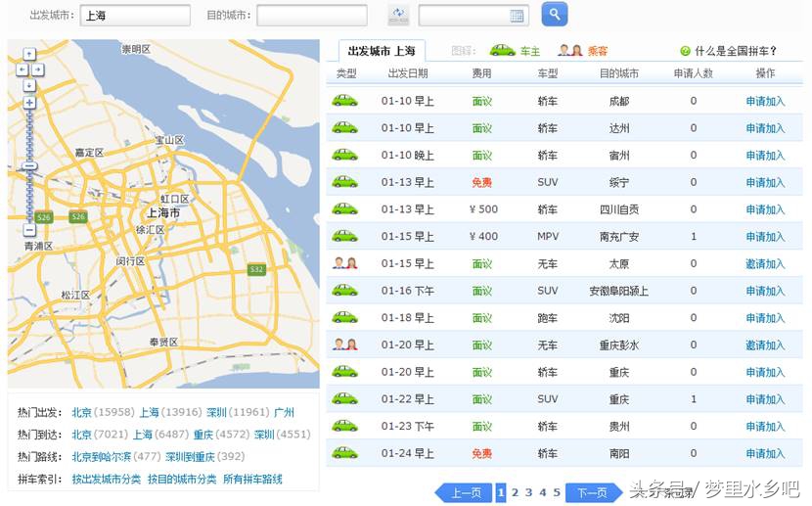The height and width of the screenshot is (506, 812).
Task: Pan map up arrow
Action: 29,54
